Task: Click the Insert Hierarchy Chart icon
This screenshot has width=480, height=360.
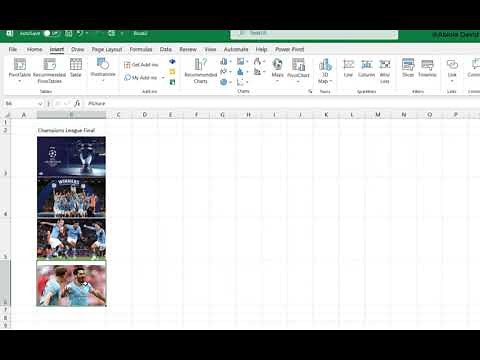Action: 241,61
